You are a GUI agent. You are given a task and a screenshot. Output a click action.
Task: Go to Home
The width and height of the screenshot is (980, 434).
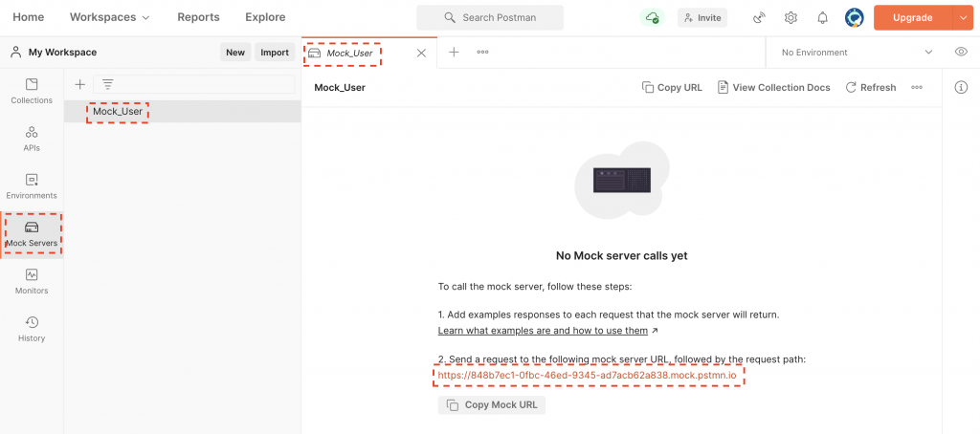[28, 17]
